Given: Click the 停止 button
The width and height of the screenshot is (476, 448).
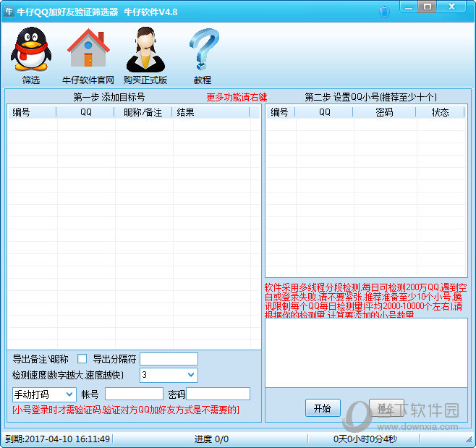Looking at the screenshot, I should pyautogui.click(x=386, y=408).
